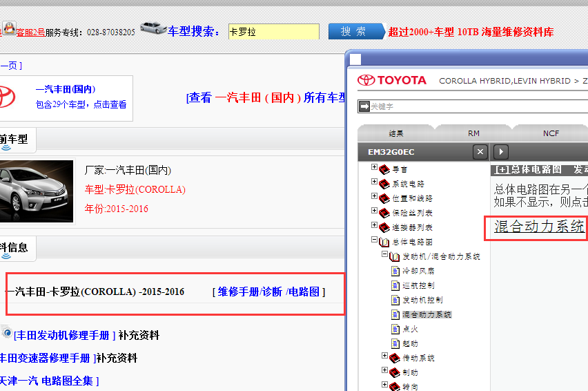Click the document icon for 发动机控制
This screenshot has height=391, width=588.
[x=395, y=301]
